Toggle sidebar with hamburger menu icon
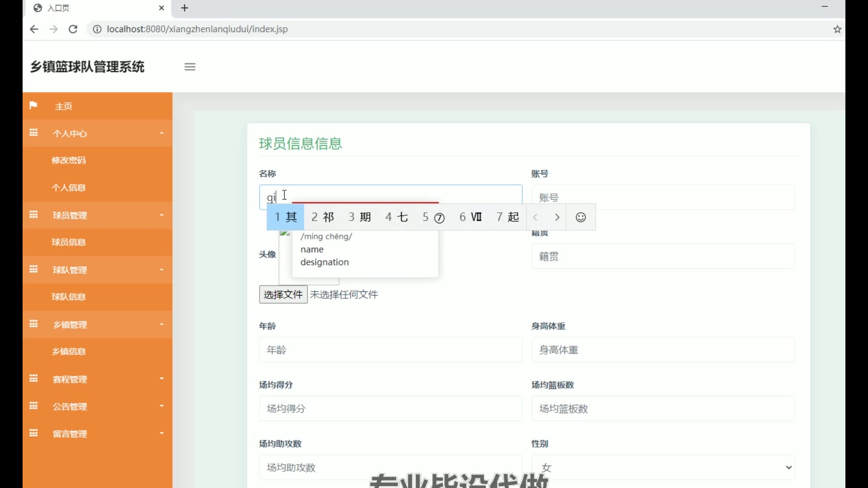 pyautogui.click(x=190, y=67)
